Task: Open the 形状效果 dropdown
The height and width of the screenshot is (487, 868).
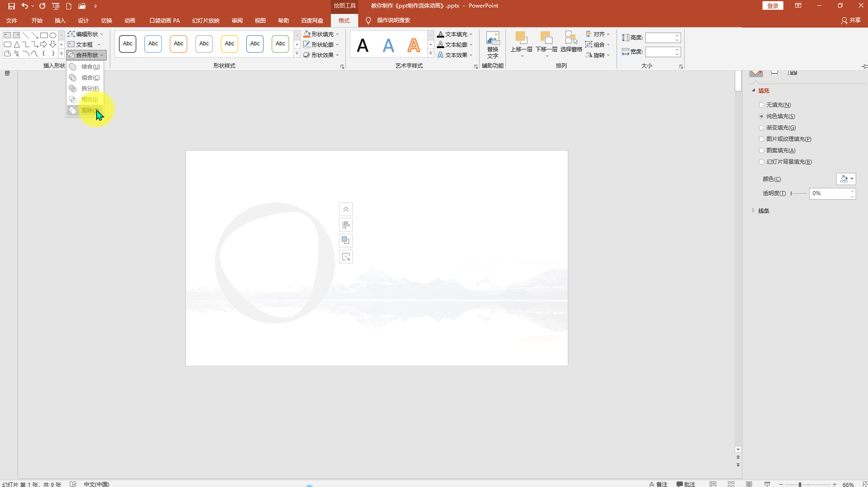Action: tap(321, 55)
